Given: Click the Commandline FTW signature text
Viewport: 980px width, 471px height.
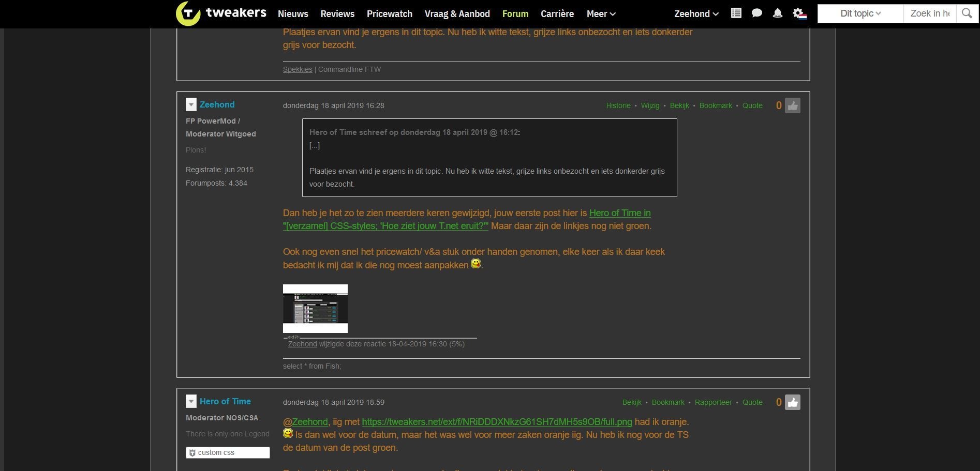Looking at the screenshot, I should point(349,69).
